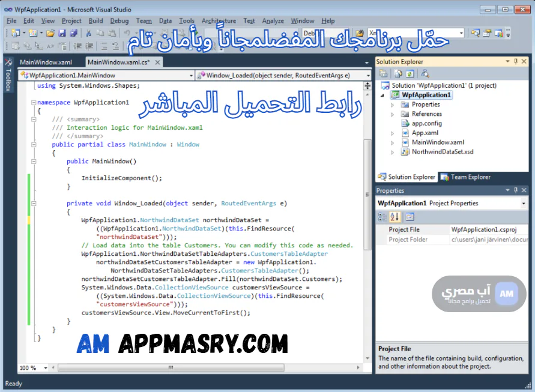This screenshot has width=535, height=392.
Task: Open the Help menu
Action: (328, 21)
